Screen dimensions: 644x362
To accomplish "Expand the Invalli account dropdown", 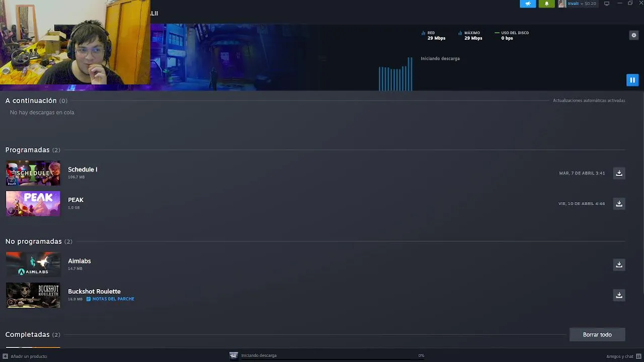I will (x=575, y=4).
